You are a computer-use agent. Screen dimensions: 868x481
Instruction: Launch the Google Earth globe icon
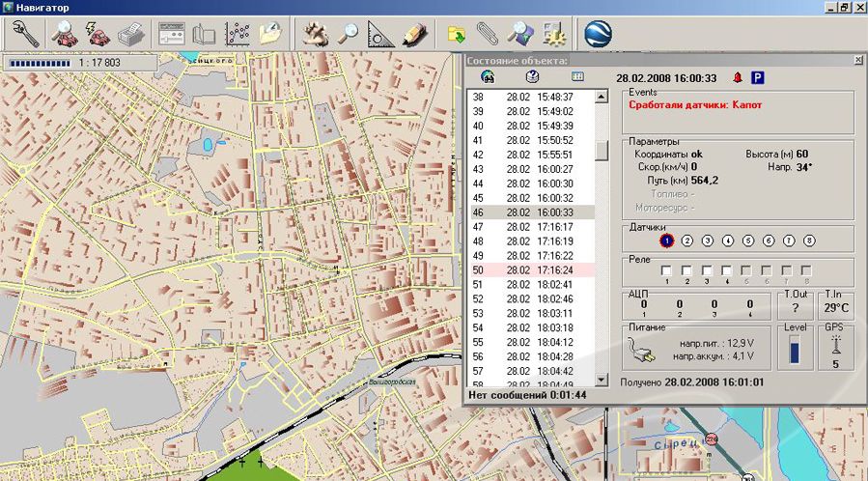(598, 35)
